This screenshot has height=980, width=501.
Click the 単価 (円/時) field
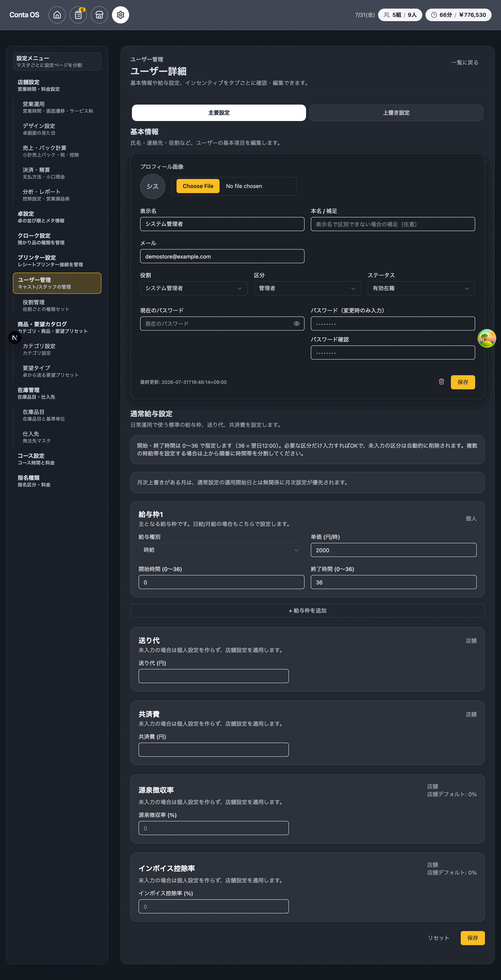394,550
